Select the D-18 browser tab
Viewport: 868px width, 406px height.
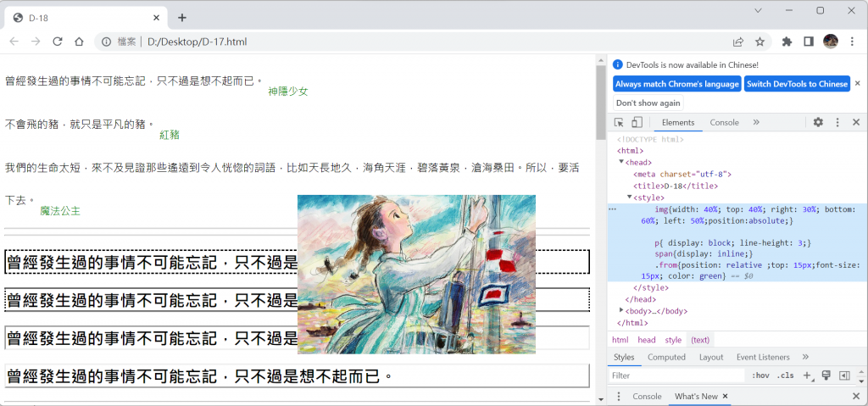tap(86, 18)
